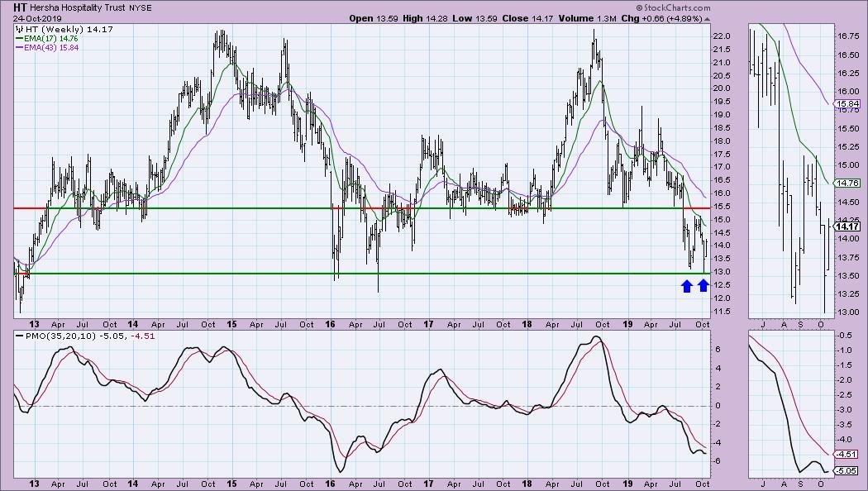Click the HT ticker symbol in the chart title
This screenshot has height=491, width=868.
click(20, 7)
